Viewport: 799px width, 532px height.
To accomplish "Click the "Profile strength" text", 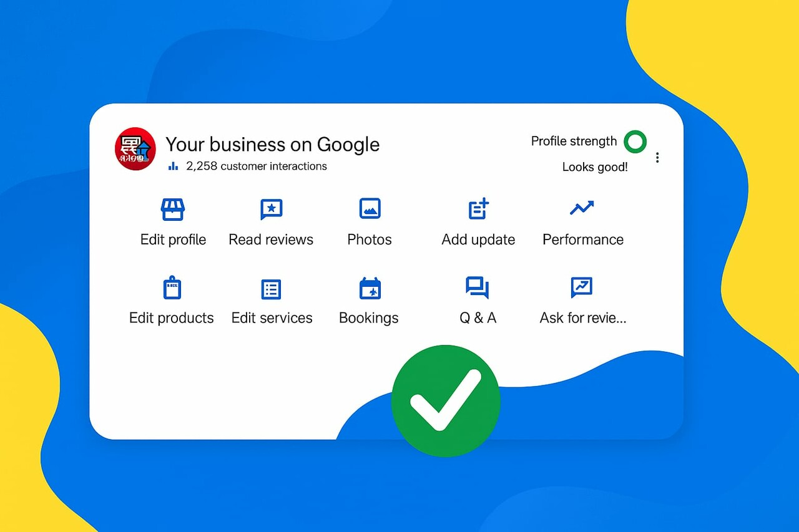I will pyautogui.click(x=574, y=142).
